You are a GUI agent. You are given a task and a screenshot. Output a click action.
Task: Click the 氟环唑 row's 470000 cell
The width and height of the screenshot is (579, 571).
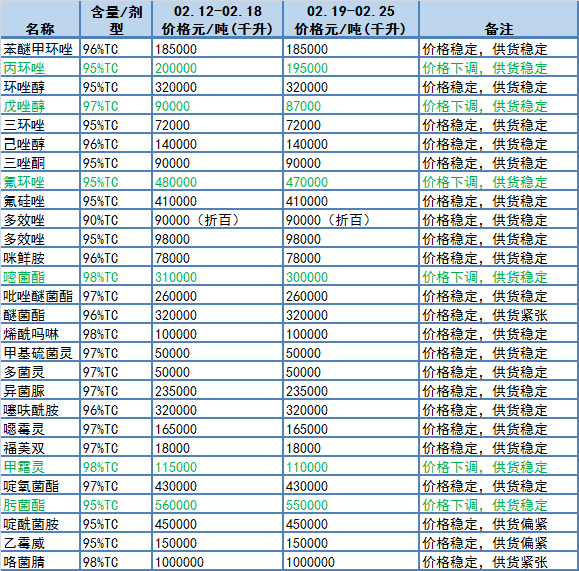[351, 182]
